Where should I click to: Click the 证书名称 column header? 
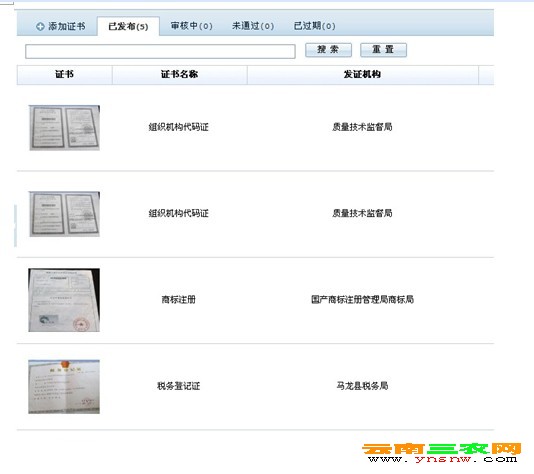point(179,75)
